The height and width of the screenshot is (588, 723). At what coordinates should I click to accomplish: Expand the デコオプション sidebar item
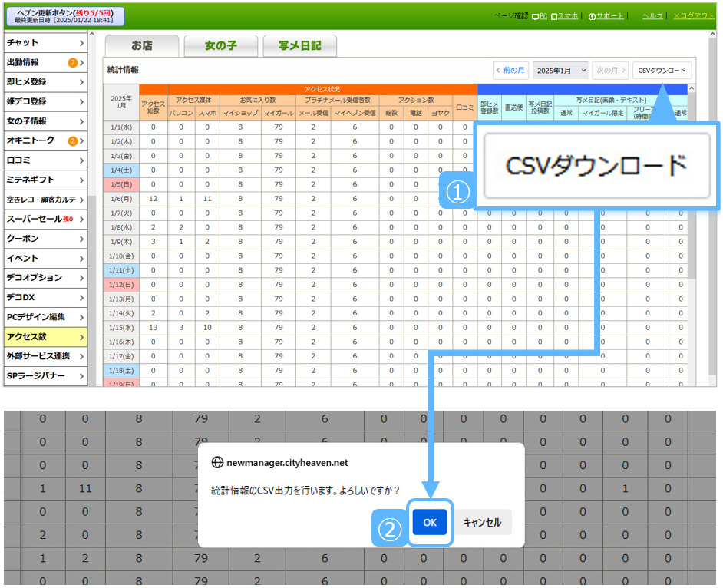coord(81,278)
